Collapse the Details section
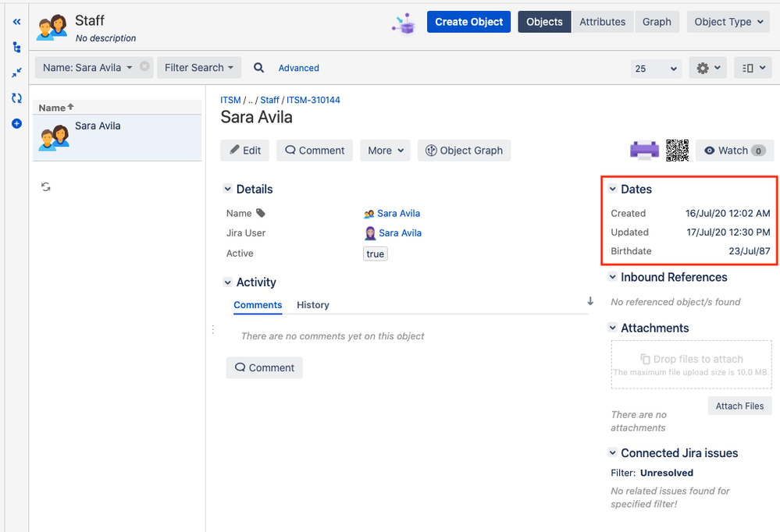780x532 pixels. click(x=227, y=189)
